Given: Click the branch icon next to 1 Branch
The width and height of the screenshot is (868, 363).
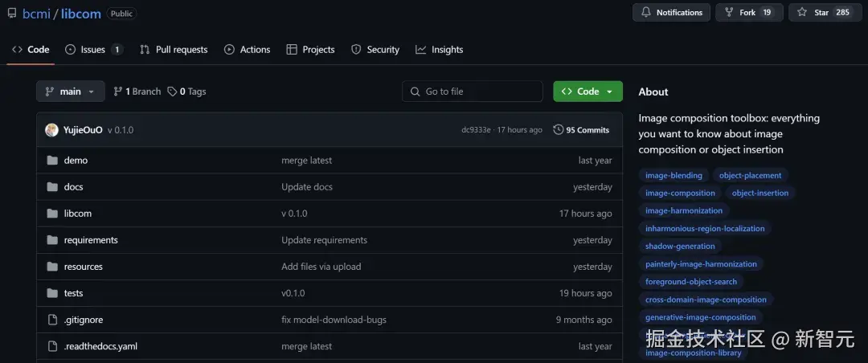Looking at the screenshot, I should [x=118, y=92].
